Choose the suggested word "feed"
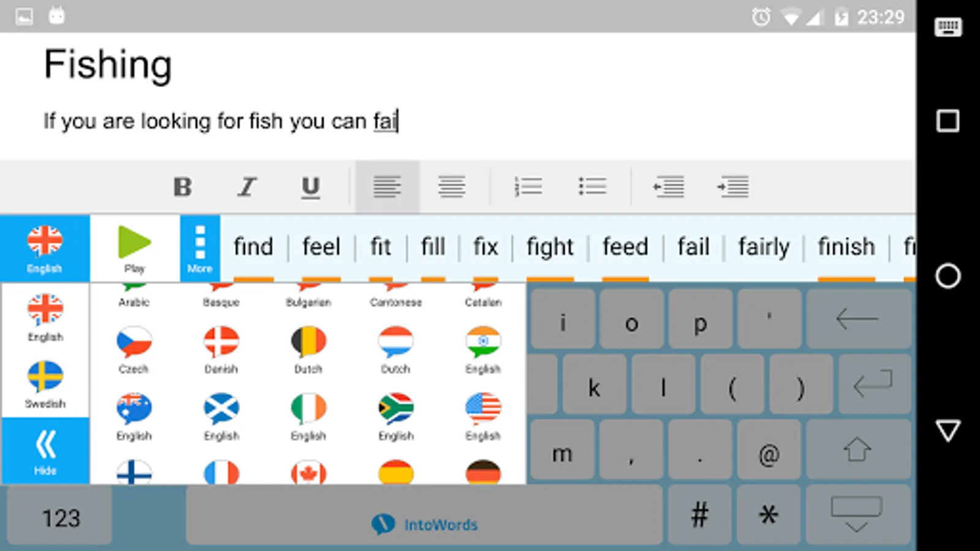This screenshot has height=551, width=980. 625,247
